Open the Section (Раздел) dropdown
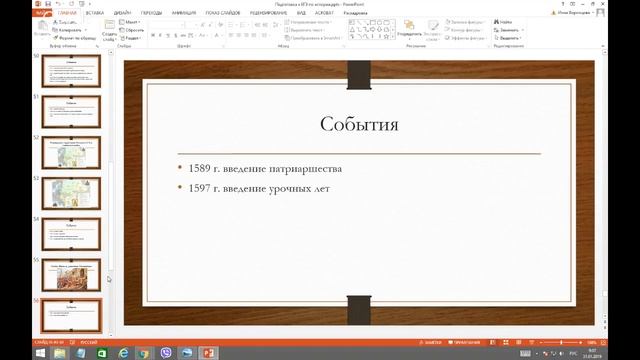The height and width of the screenshot is (360, 640). (x=131, y=38)
